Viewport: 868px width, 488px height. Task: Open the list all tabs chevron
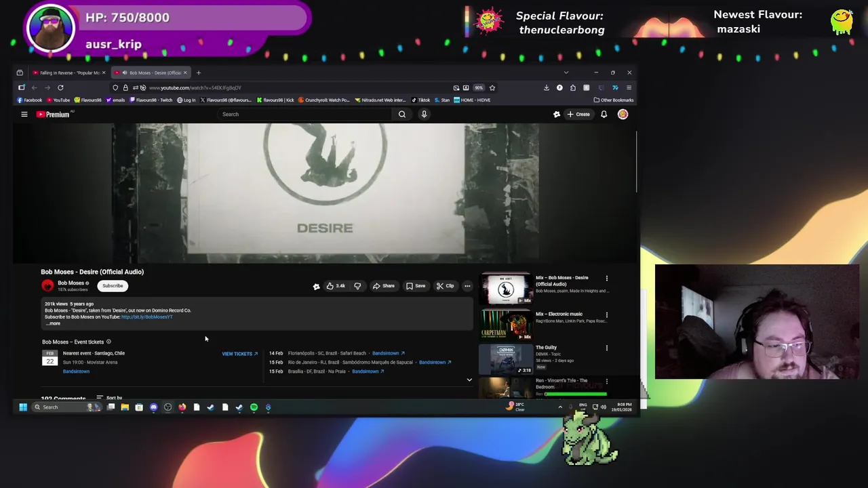click(x=566, y=73)
